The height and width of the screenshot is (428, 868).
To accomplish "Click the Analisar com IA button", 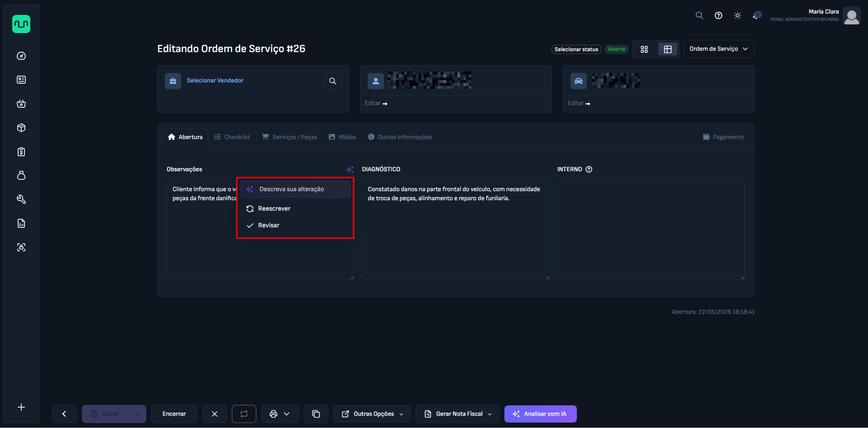I will (x=541, y=414).
